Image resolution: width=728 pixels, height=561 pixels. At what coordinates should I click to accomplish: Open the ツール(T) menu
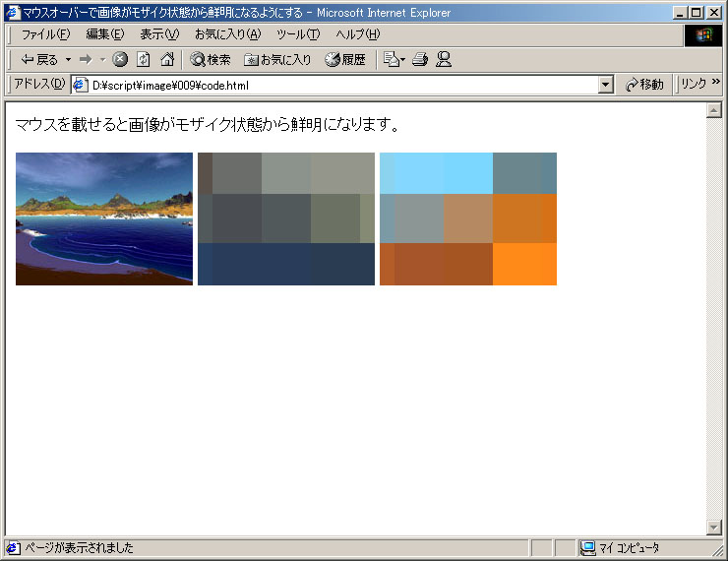click(x=298, y=33)
